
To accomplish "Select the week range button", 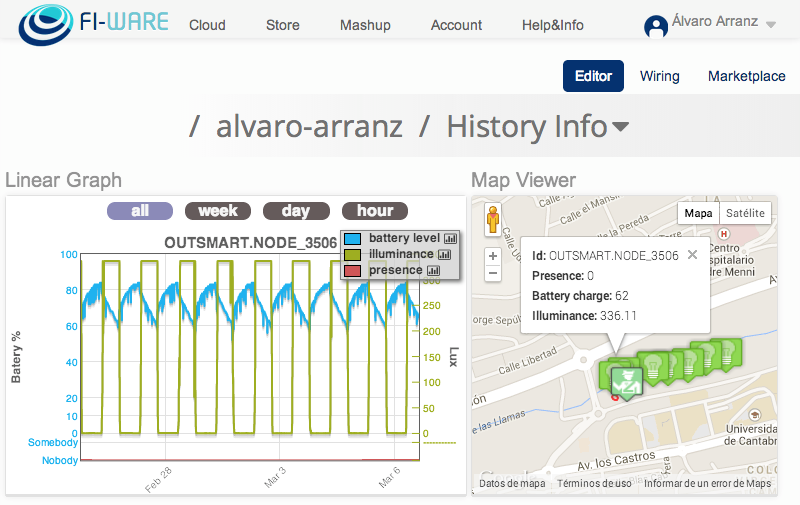I will (x=218, y=211).
